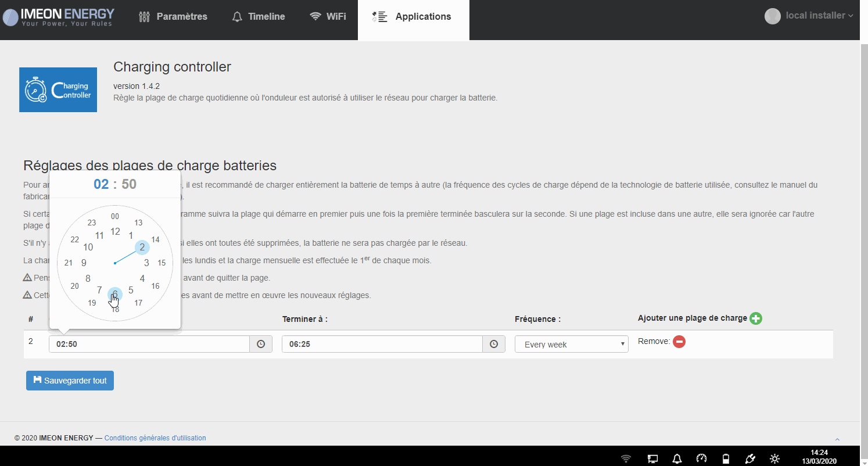
Task: Select hour 6 on the clock dial
Action: tap(115, 294)
